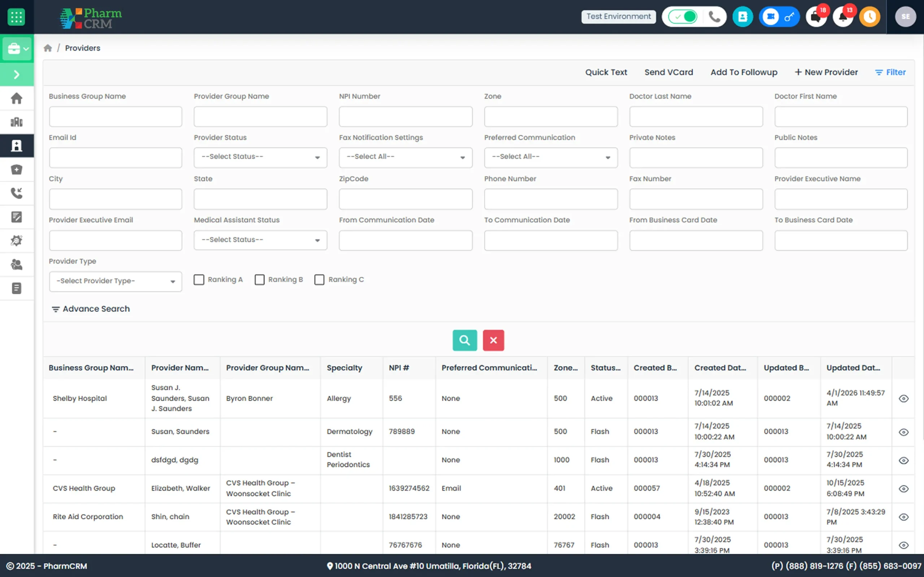Click the New Provider button

point(826,72)
